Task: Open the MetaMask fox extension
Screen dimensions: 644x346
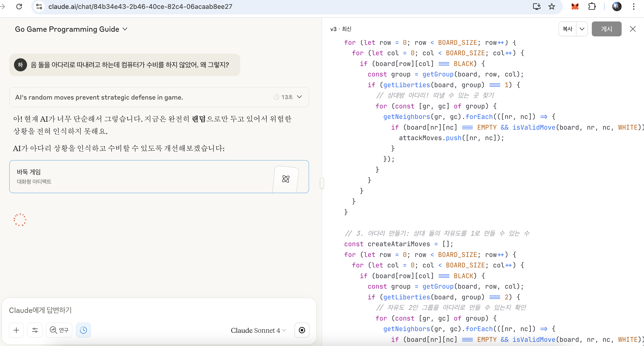Action: pos(575,7)
